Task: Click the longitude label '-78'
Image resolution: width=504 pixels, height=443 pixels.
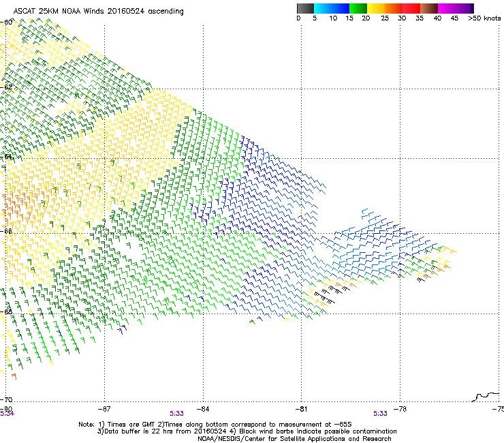Action: tap(400, 409)
